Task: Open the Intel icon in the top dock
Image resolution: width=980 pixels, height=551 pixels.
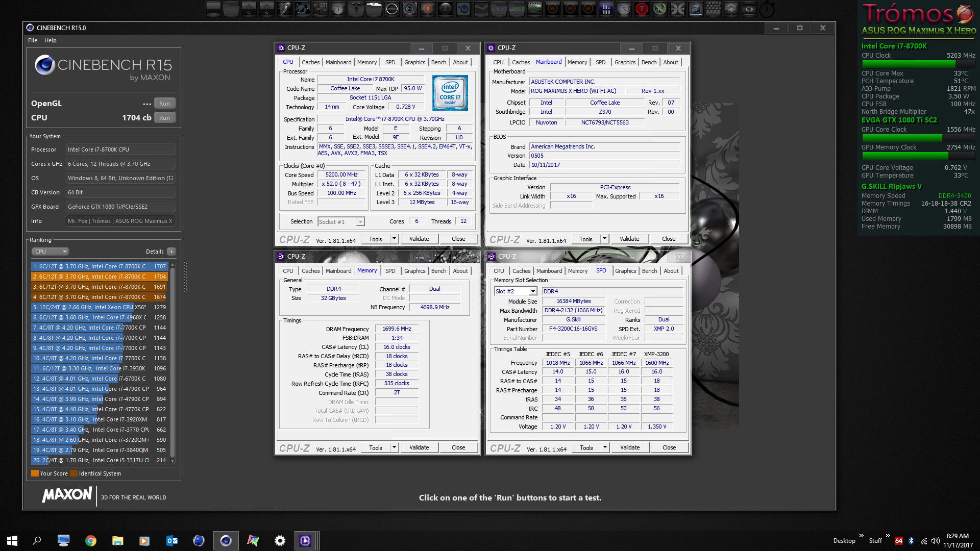Action: (x=695, y=9)
